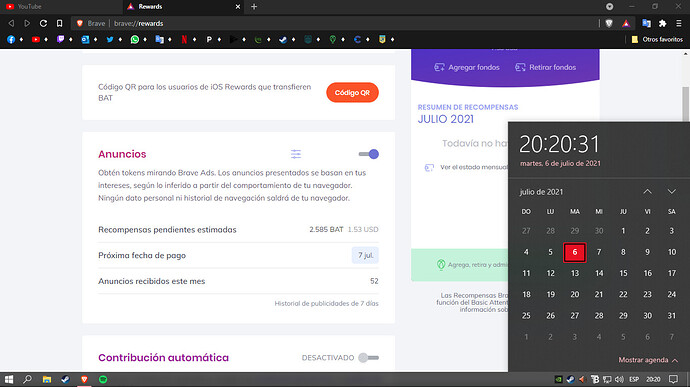
Task: Bookmark this page
Action: tap(59, 23)
